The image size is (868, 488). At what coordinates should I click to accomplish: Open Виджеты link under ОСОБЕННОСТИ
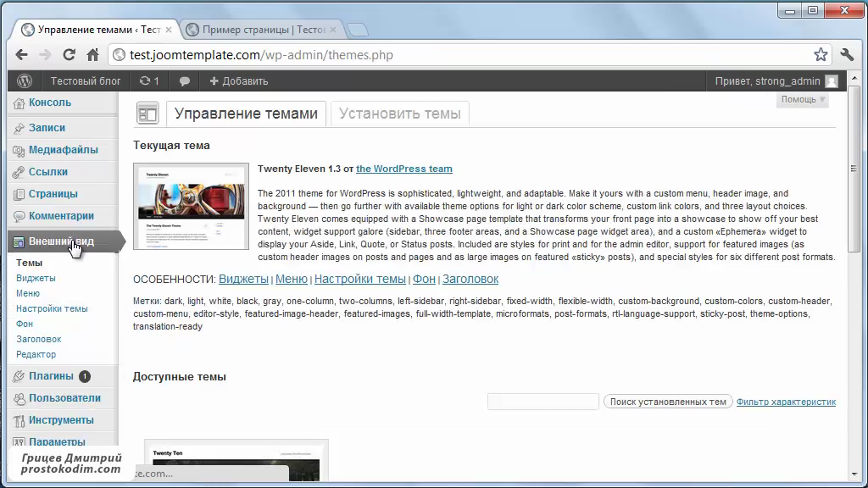243,280
